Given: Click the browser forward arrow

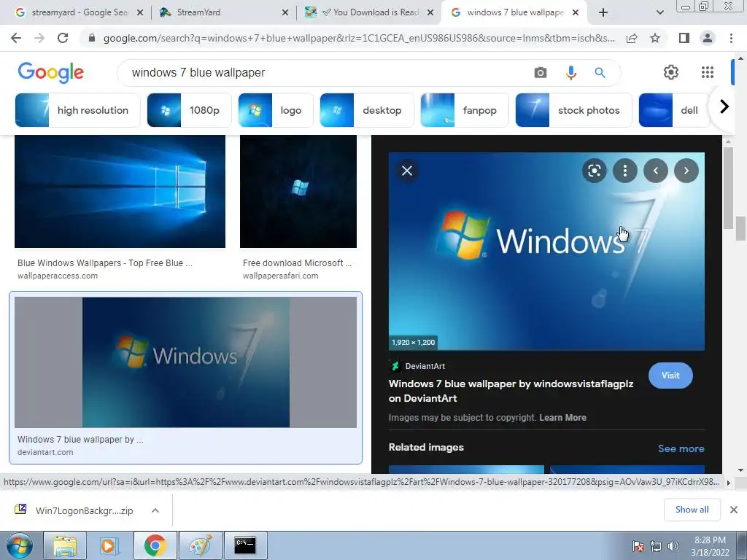Looking at the screenshot, I should 39,38.
